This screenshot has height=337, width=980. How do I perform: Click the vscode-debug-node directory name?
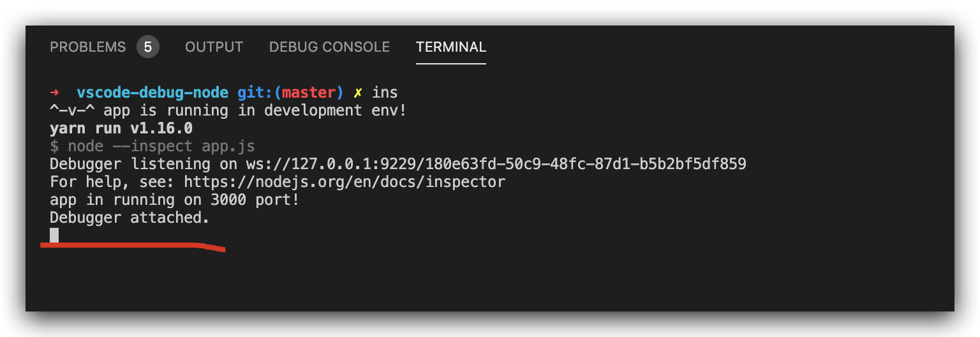tap(152, 93)
